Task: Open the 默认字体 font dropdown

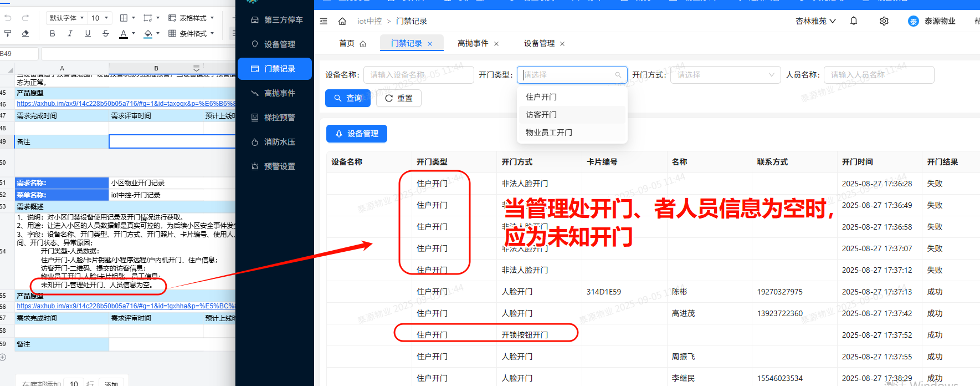Action: pyautogui.click(x=66, y=18)
